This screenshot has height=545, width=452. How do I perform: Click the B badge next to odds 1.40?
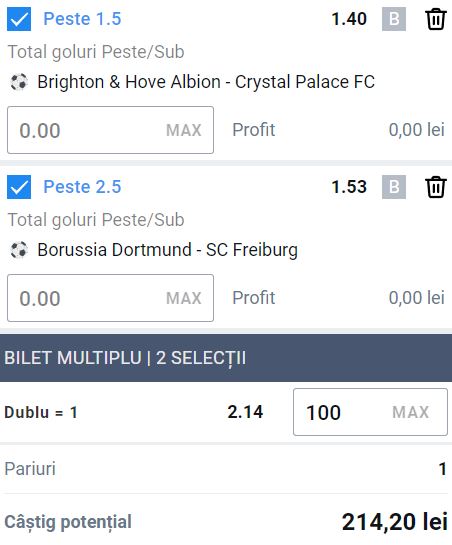[x=394, y=19]
